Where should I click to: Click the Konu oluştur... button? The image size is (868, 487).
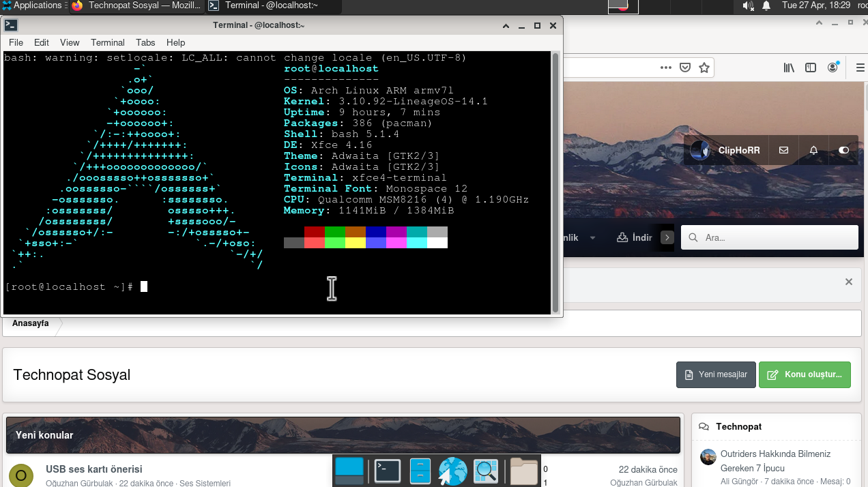[x=805, y=374]
